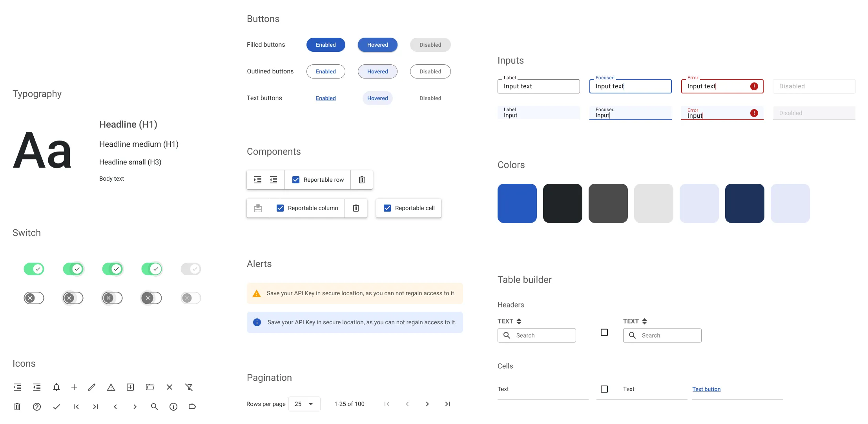Click the pencil edit icon
Viewport: 868px width, 424px height.
click(x=92, y=387)
